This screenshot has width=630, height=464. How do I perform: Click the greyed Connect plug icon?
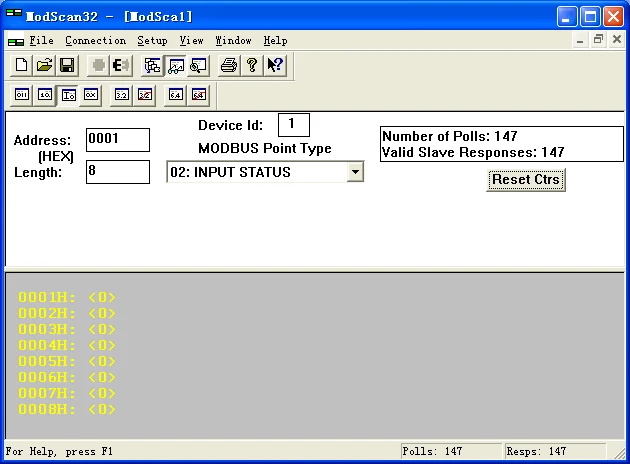[x=98, y=65]
